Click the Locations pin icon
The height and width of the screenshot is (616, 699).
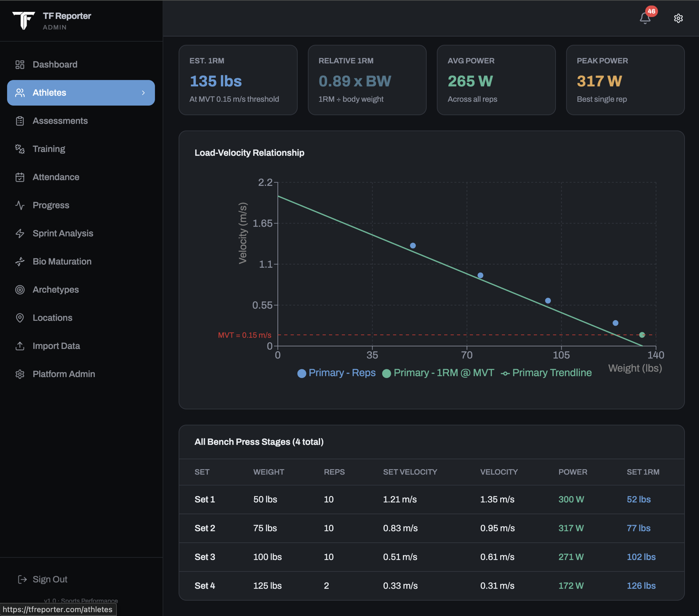click(x=20, y=318)
